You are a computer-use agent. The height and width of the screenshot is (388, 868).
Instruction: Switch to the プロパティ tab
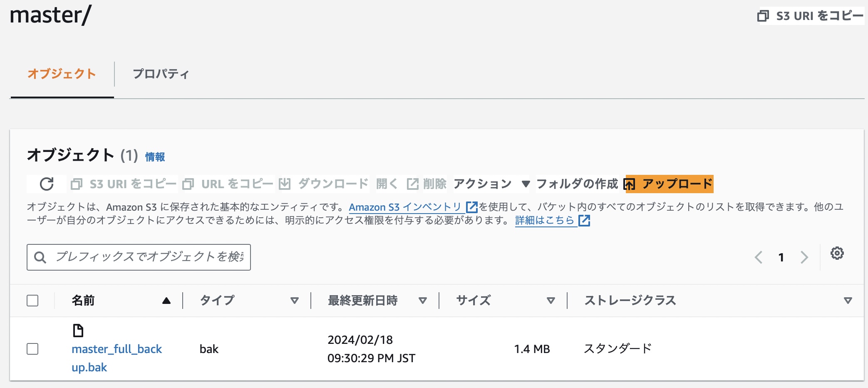[x=161, y=74]
